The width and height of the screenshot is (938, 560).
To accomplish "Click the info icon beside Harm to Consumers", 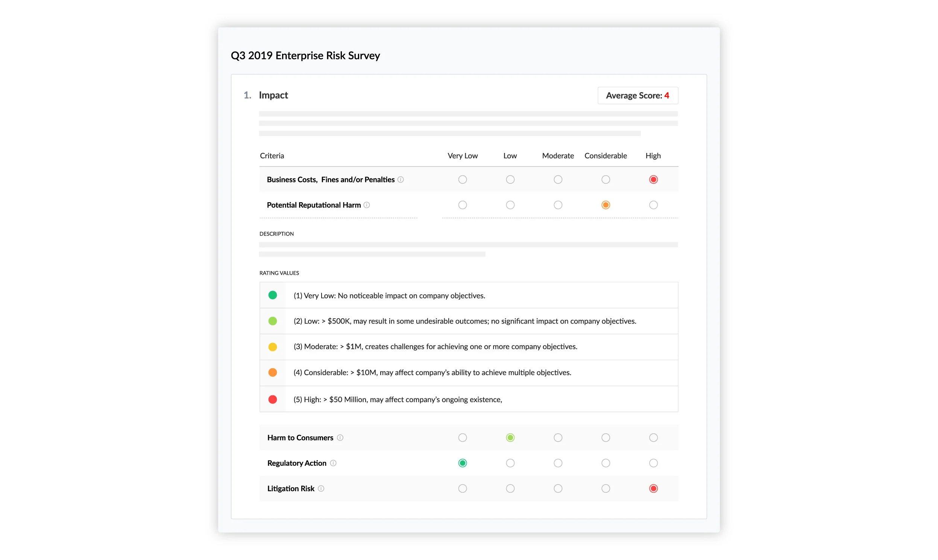I will (x=340, y=438).
